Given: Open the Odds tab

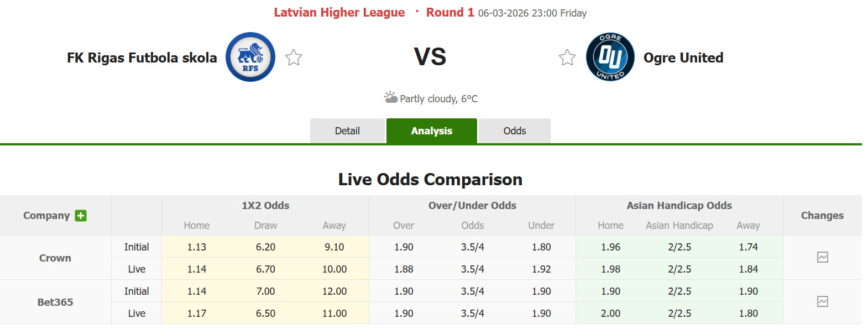Looking at the screenshot, I should coord(515,131).
